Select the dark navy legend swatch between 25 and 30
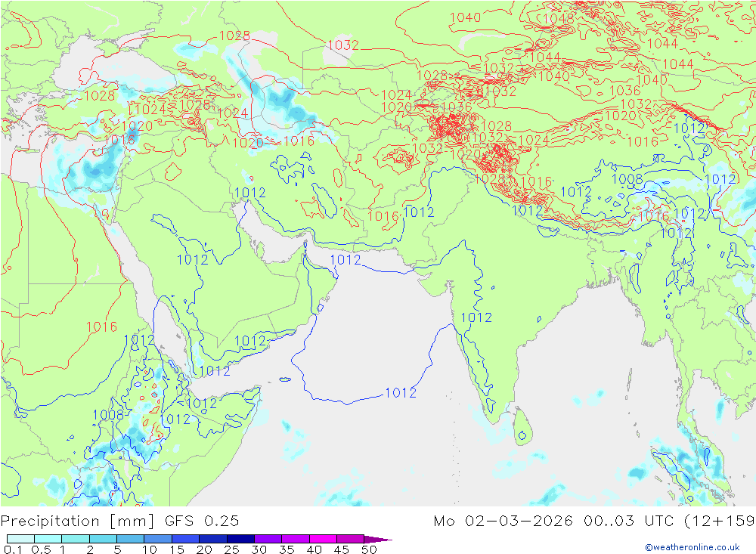The height and width of the screenshot is (554, 756). 240,539
